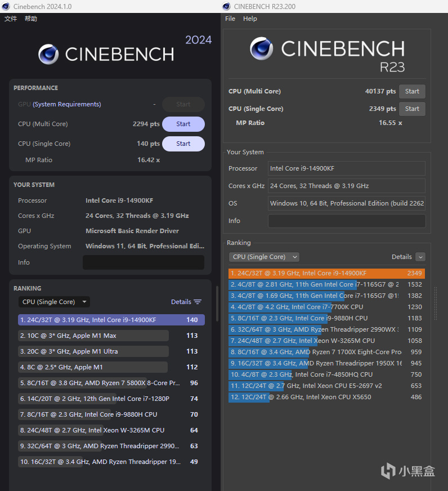Click the Cinebench 2024 ranking scrollbar
The image size is (448, 491).
click(217, 303)
